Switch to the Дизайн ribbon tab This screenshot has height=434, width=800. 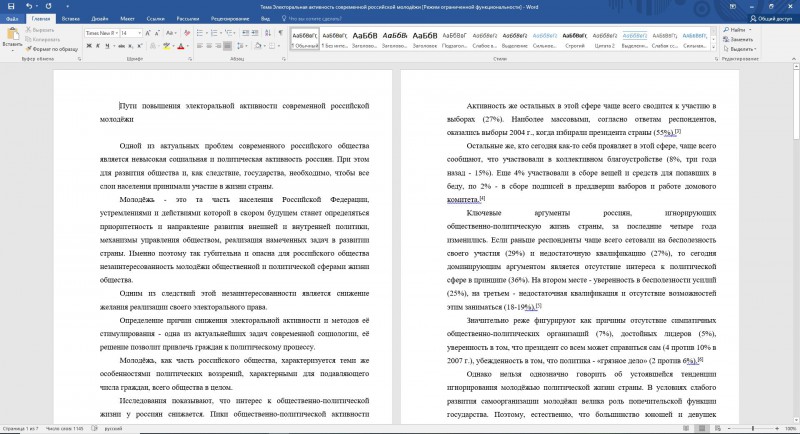pyautogui.click(x=99, y=19)
